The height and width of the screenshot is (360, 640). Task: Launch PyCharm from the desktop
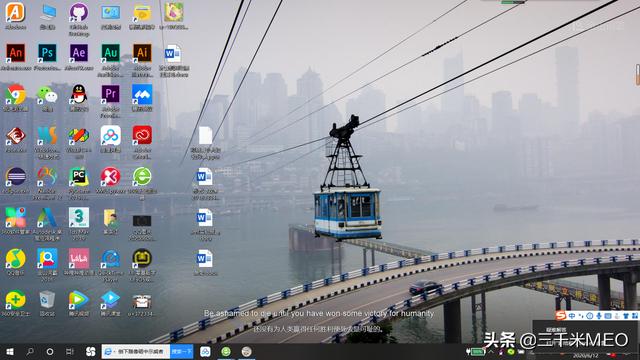(x=79, y=177)
